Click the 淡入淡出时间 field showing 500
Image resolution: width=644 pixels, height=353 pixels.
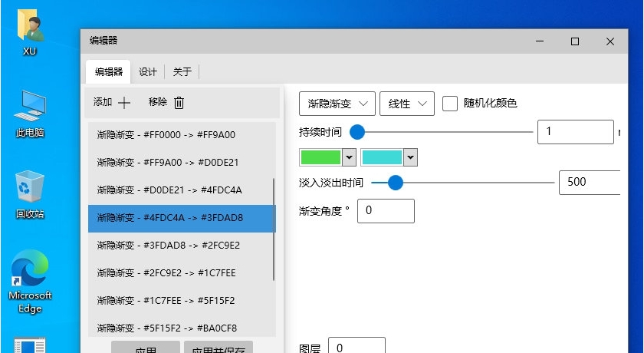[x=590, y=182]
